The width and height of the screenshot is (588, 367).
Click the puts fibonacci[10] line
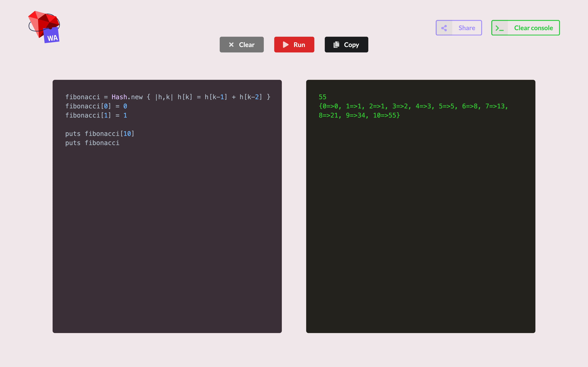click(100, 134)
